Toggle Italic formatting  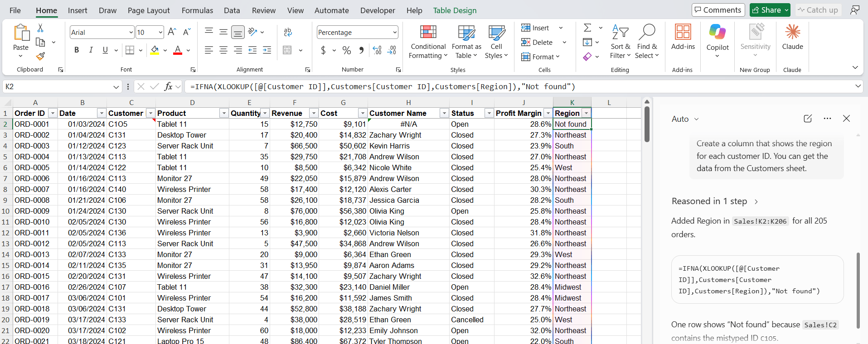91,50
